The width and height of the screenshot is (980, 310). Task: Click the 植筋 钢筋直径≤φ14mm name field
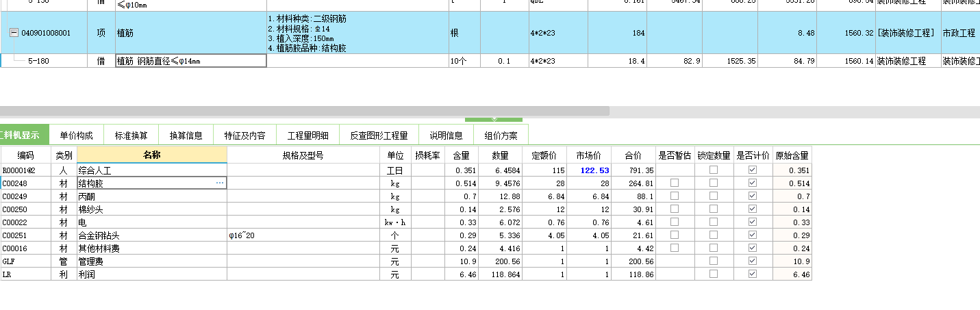click(190, 61)
